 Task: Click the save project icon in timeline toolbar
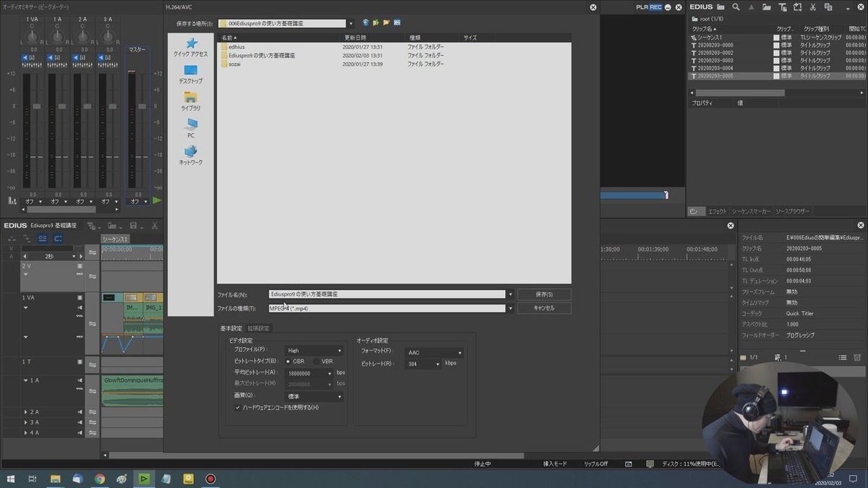point(135,226)
